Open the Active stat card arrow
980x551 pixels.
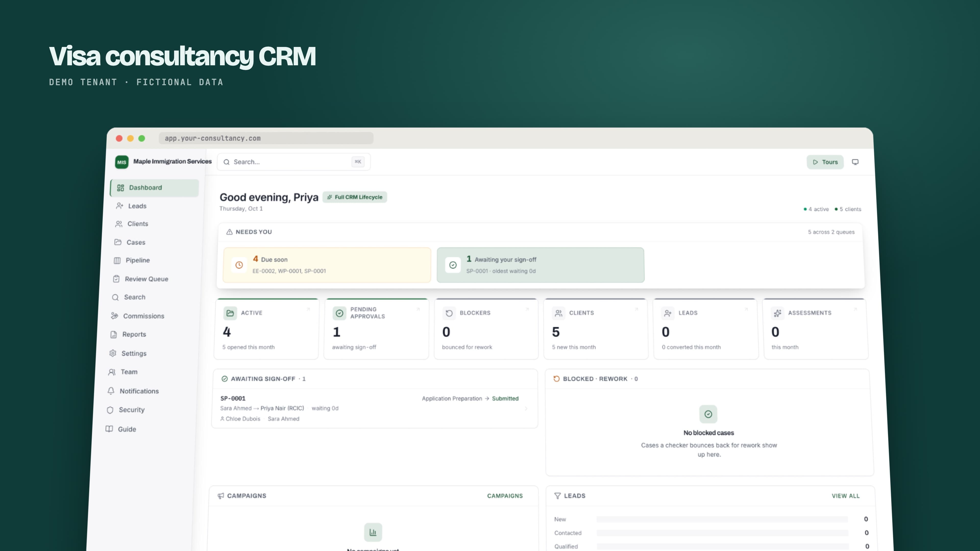pos(308,309)
